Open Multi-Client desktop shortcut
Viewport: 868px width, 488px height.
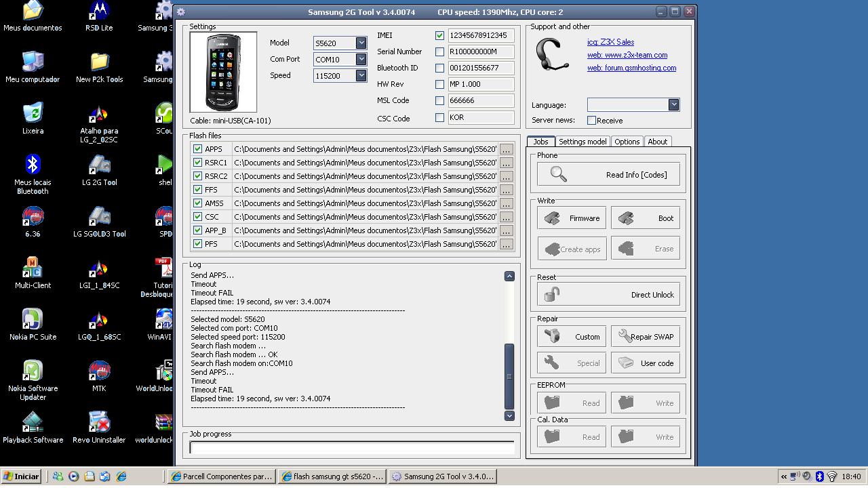[x=33, y=273]
